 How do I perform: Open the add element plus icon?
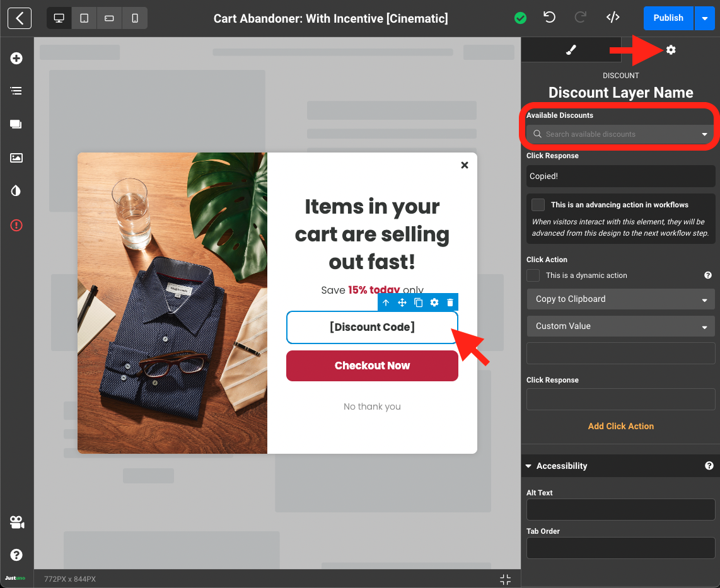[16, 59]
